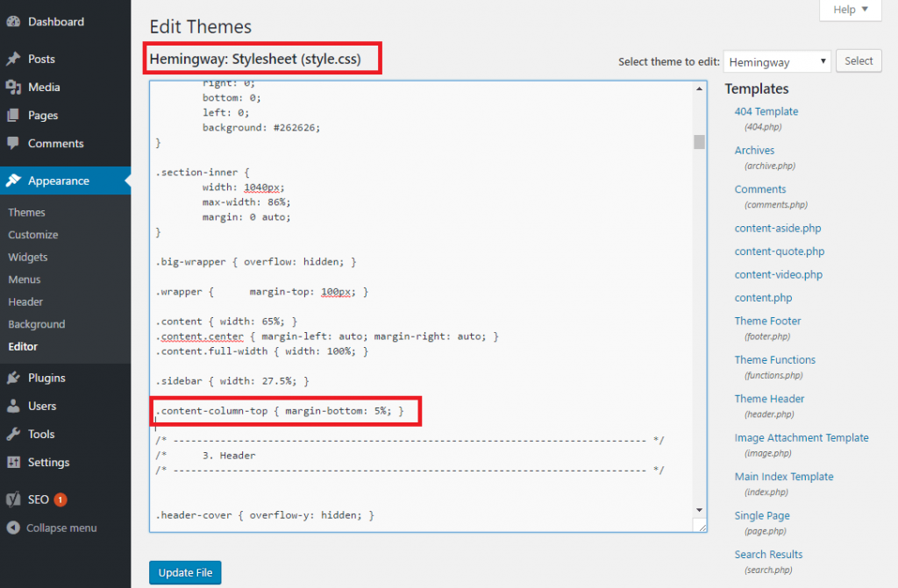The width and height of the screenshot is (898, 588).
Task: Open the Widgets menu item
Action: (28, 257)
